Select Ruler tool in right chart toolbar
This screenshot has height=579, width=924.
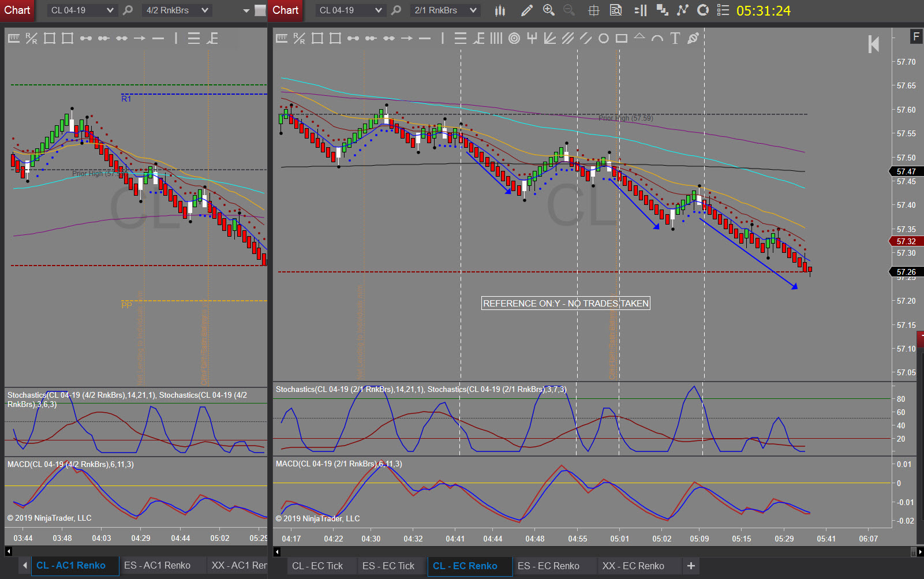click(282, 38)
